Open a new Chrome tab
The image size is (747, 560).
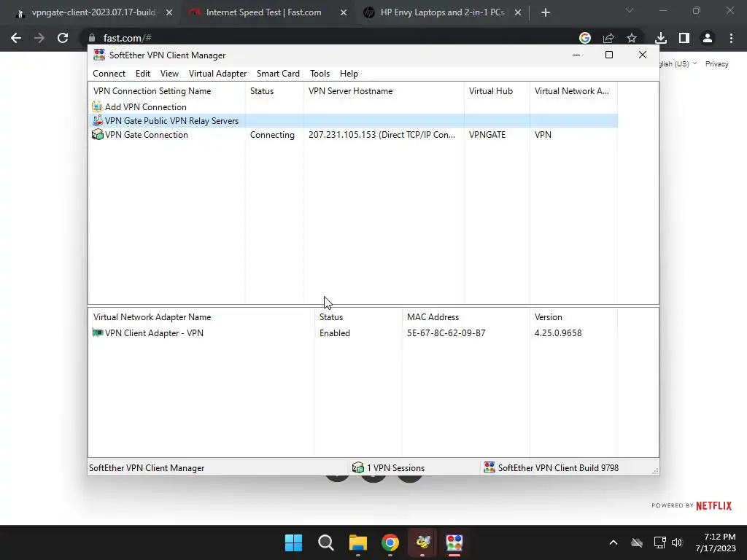click(546, 13)
